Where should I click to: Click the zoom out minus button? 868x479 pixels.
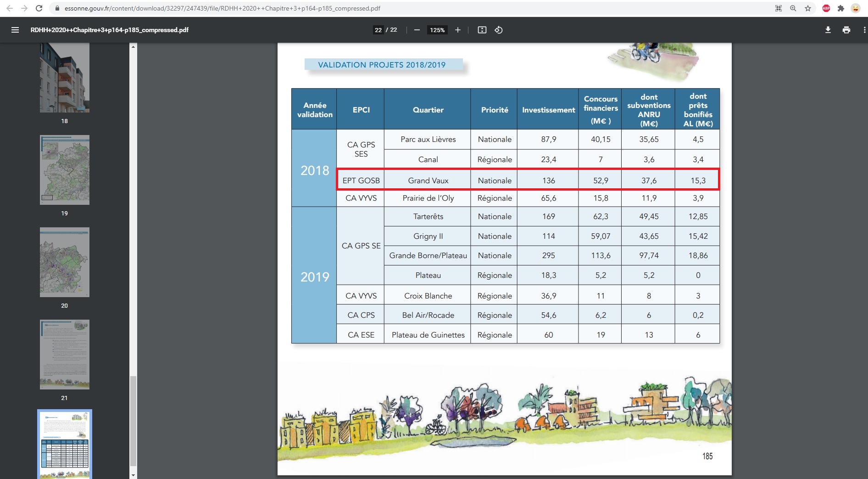pos(417,30)
